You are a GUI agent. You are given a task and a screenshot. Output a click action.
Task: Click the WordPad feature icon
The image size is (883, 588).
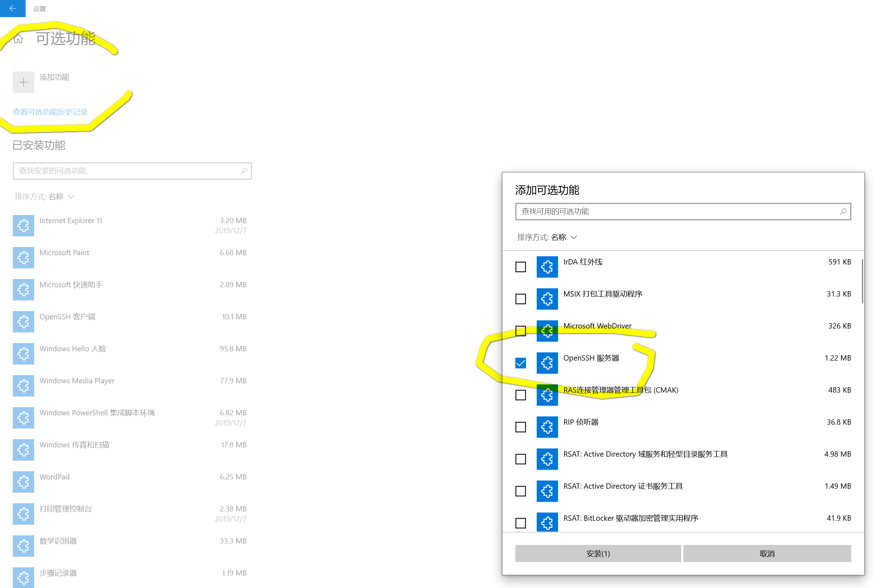coord(23,482)
